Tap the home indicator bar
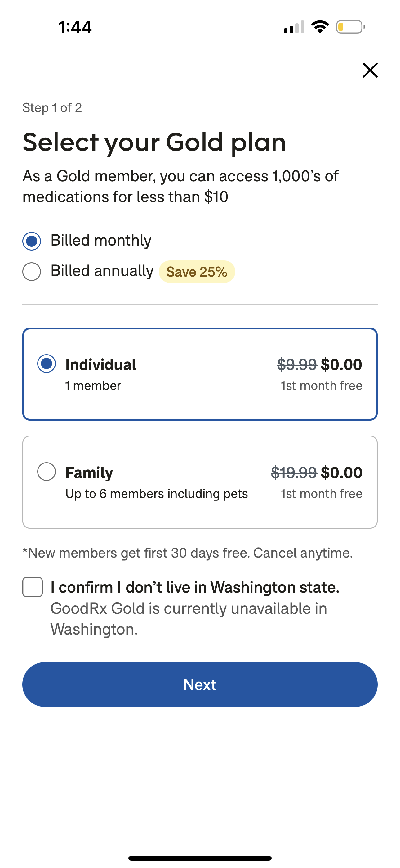The width and height of the screenshot is (400, 868). tap(200, 858)
